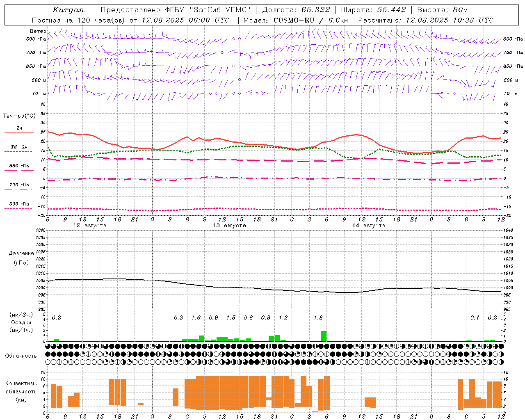Select the text Предоставлено ФГБУ "ЗапСиб УГМС"
Viewport: 525px width, 420px height.
click(176, 10)
